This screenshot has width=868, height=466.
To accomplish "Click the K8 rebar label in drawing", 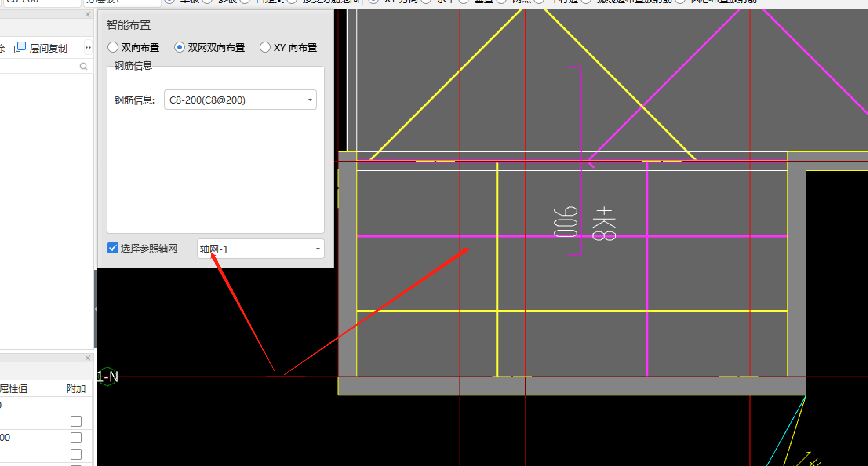I will [604, 224].
